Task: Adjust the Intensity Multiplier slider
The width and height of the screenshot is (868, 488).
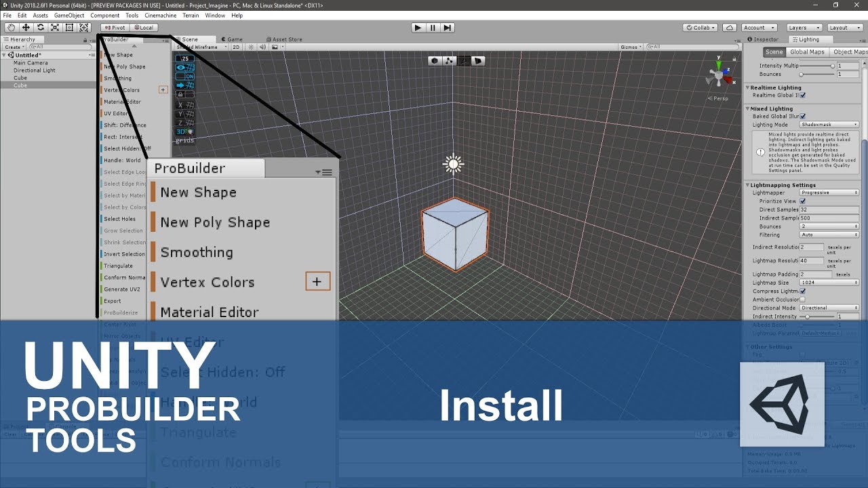Action: tap(817, 66)
